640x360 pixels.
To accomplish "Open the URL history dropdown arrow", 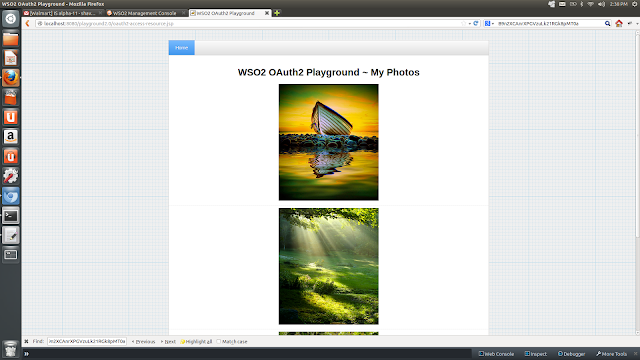I will tap(470, 24).
